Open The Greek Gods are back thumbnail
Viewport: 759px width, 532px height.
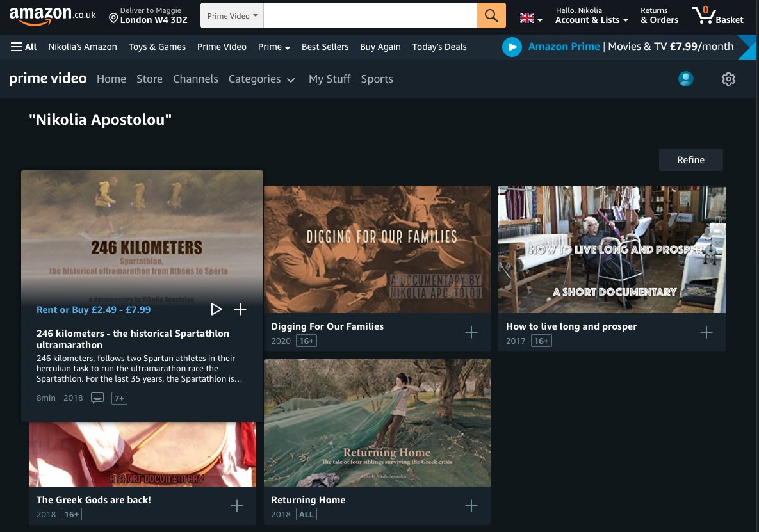[142, 454]
